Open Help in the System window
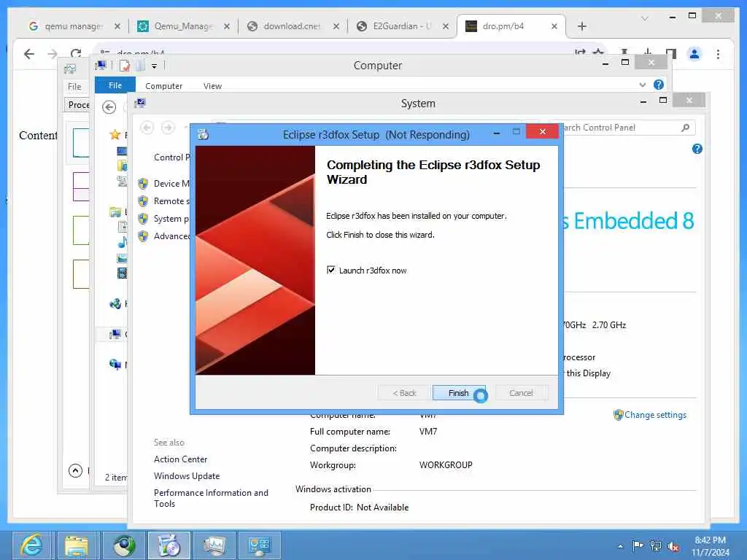747x560 pixels. [x=697, y=149]
